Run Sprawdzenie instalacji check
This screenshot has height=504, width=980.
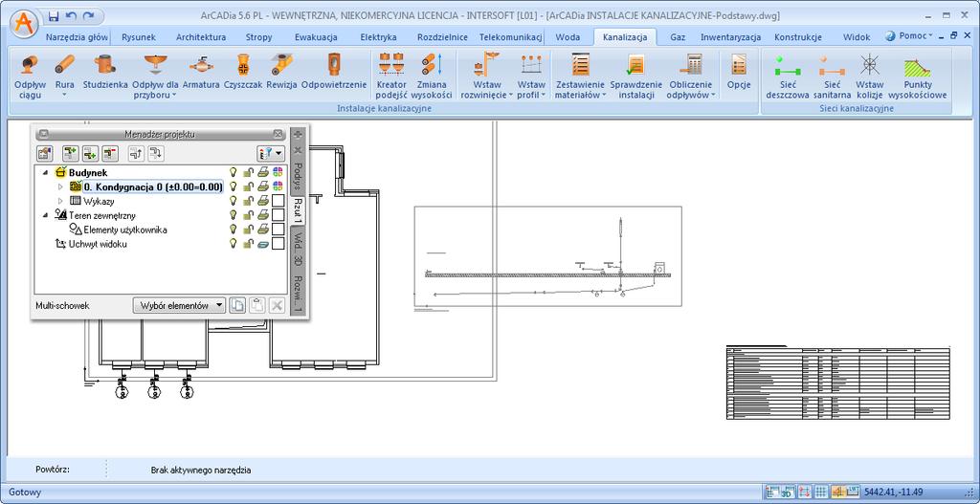click(636, 77)
